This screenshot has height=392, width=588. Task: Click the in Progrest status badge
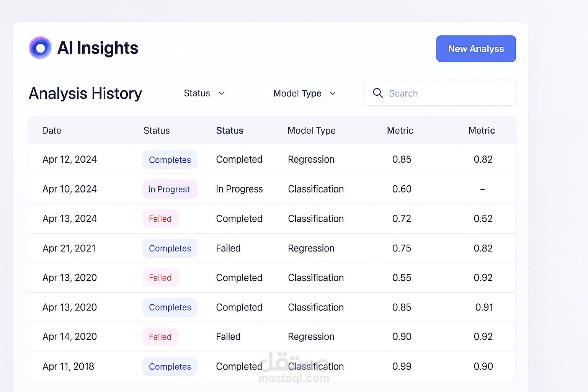coord(170,189)
